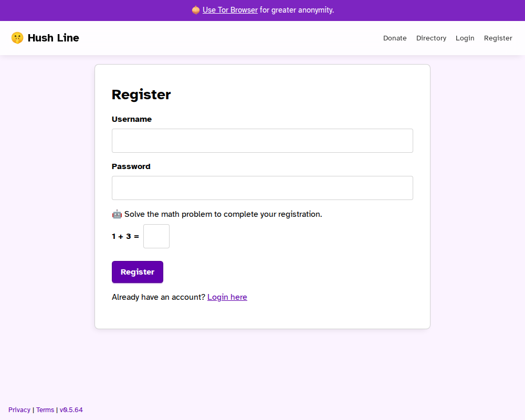
Task: Select Register in the top navigation
Action: (x=498, y=38)
